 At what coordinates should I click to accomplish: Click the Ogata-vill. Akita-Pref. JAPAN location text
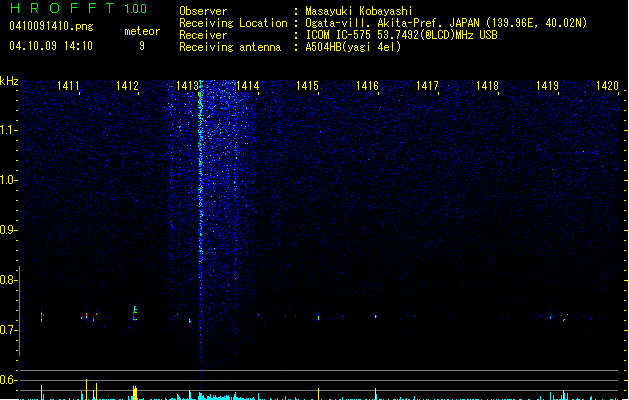pos(446,23)
